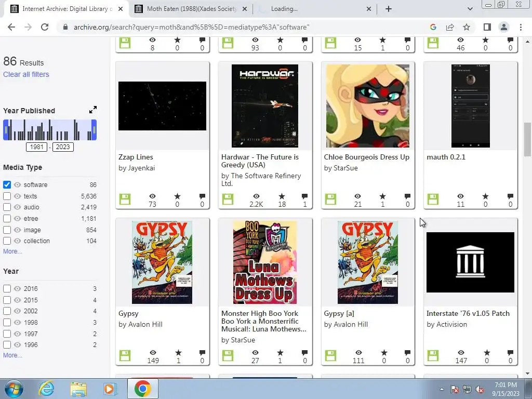Click favorites star on Hardwar card
532x399 pixels.
click(282, 196)
